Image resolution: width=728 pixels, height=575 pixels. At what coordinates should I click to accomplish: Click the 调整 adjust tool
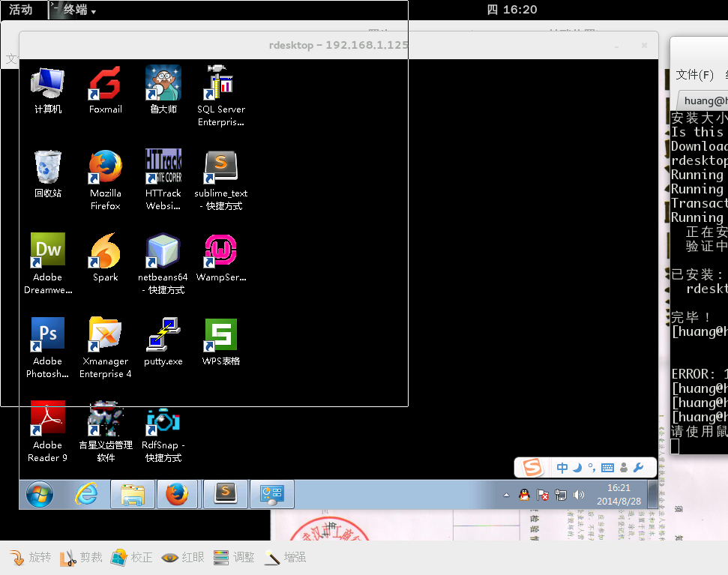[233, 557]
